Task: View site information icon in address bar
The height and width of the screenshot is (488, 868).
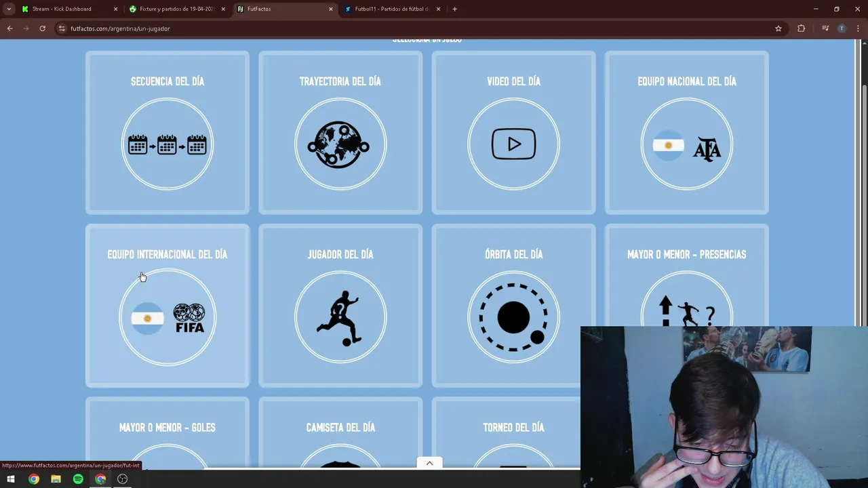Action: pyautogui.click(x=62, y=28)
